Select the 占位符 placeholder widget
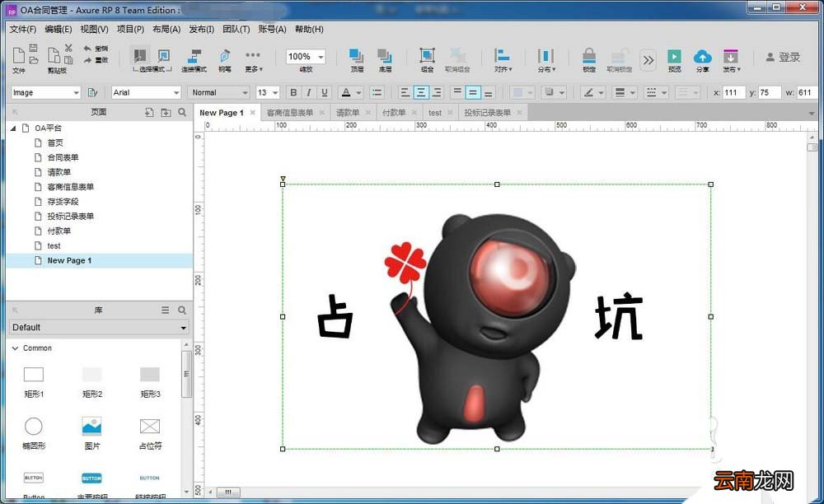The height and width of the screenshot is (504, 824). coord(150,433)
